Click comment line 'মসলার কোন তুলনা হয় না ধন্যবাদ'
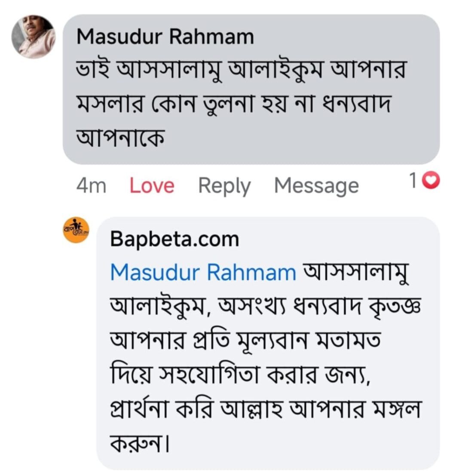 tap(233, 105)
